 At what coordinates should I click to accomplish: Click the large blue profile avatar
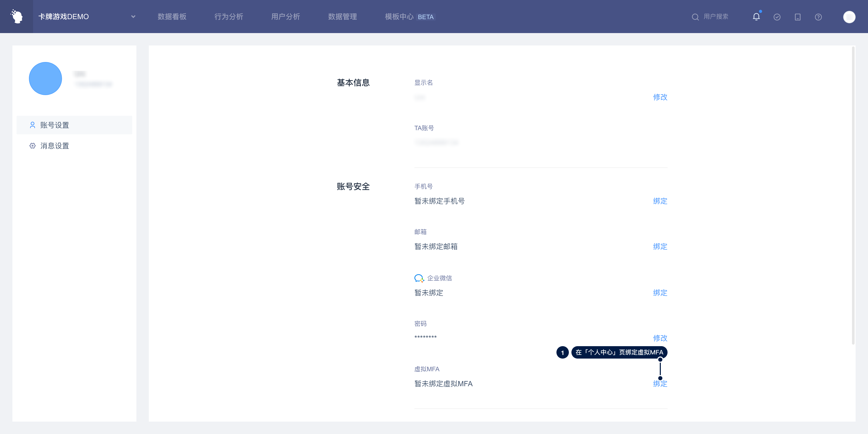pyautogui.click(x=45, y=79)
